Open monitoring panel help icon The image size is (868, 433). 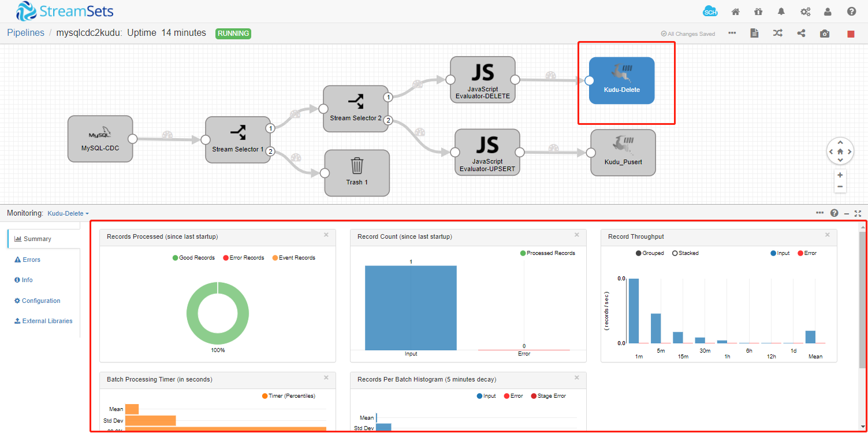coord(834,213)
